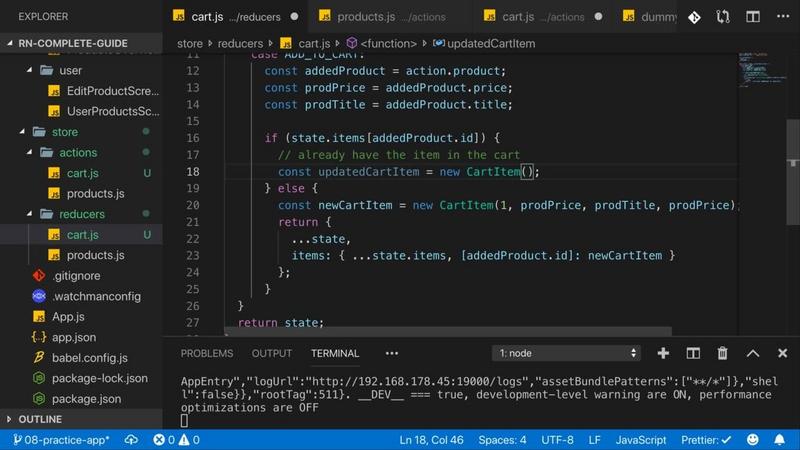Click line number 18 in gutter
The width and height of the screenshot is (800, 450).
[x=193, y=171]
